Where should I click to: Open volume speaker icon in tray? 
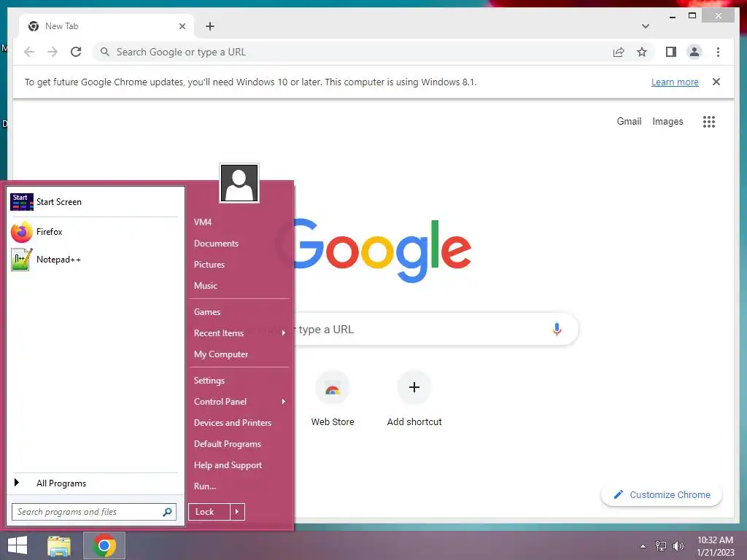coord(678,546)
